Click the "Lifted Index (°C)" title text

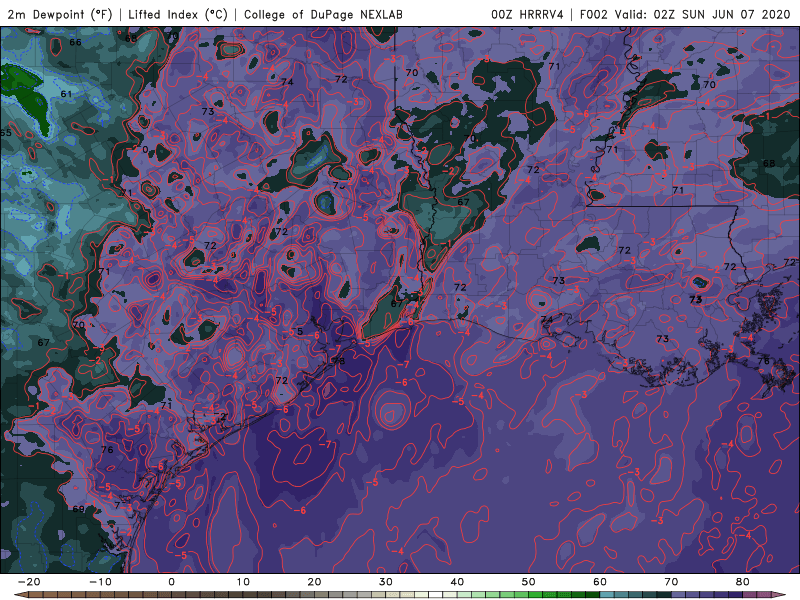178,15
